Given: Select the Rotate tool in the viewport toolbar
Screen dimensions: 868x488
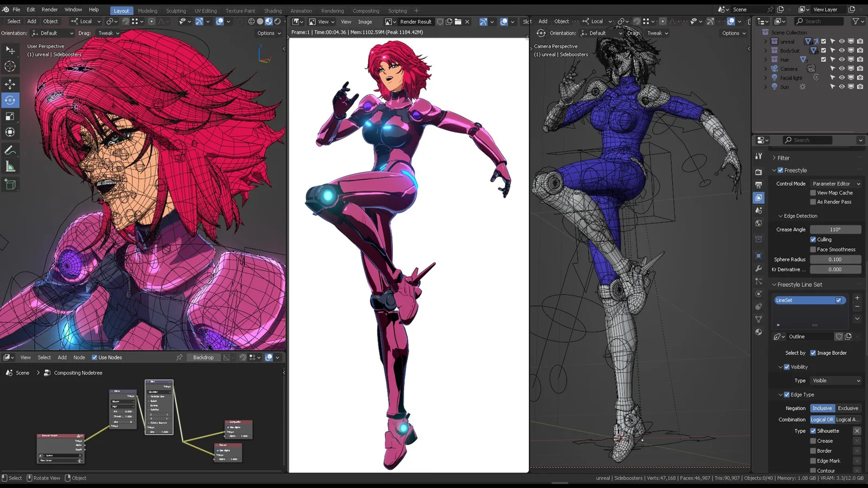Looking at the screenshot, I should [11, 100].
